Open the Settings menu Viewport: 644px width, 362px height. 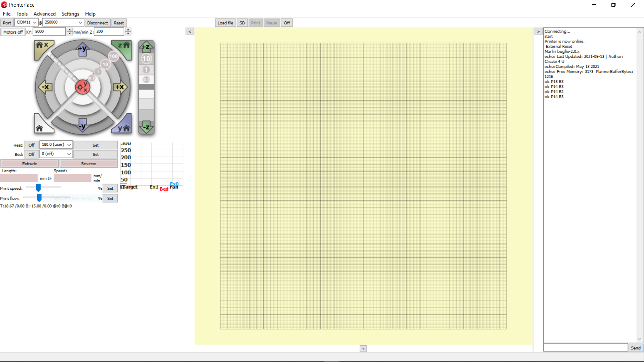tap(70, 14)
